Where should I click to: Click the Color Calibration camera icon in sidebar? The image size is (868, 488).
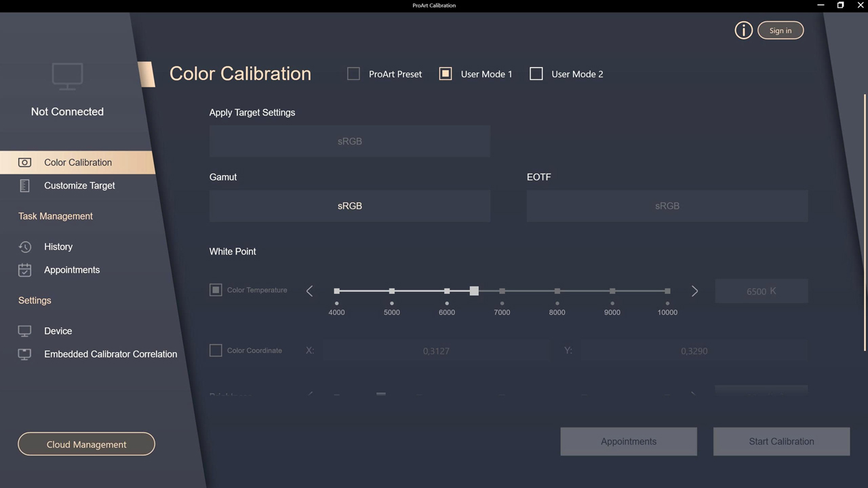(24, 162)
